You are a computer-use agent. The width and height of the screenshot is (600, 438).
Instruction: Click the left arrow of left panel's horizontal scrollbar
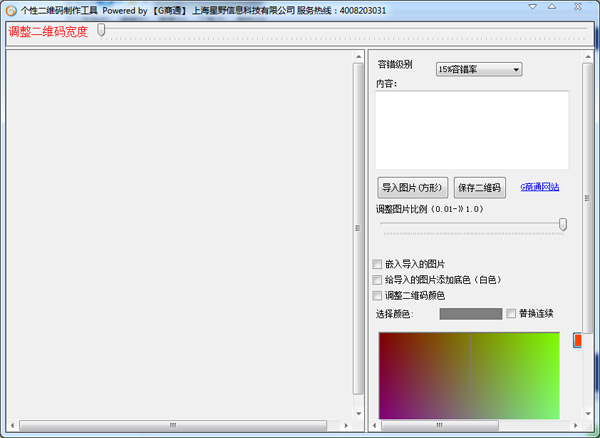[x=12, y=427]
